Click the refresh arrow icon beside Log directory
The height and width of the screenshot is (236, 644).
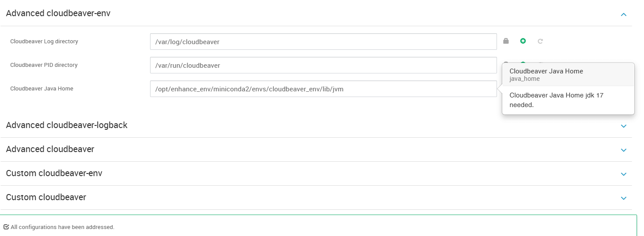540,41
